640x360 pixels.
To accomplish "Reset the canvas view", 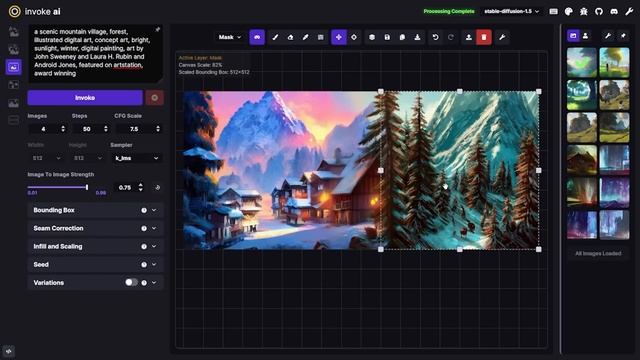I will pos(354,37).
